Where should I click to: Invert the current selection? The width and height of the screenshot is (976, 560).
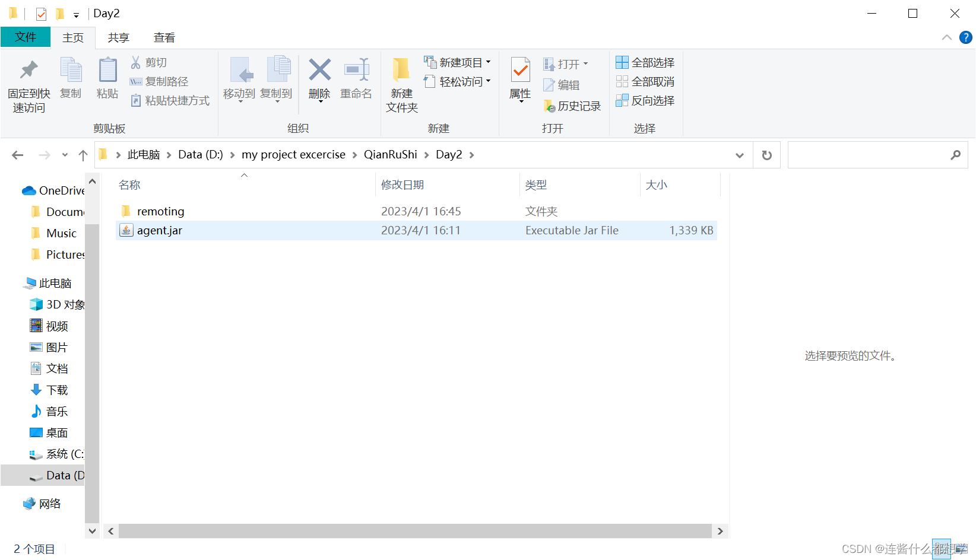coord(645,100)
